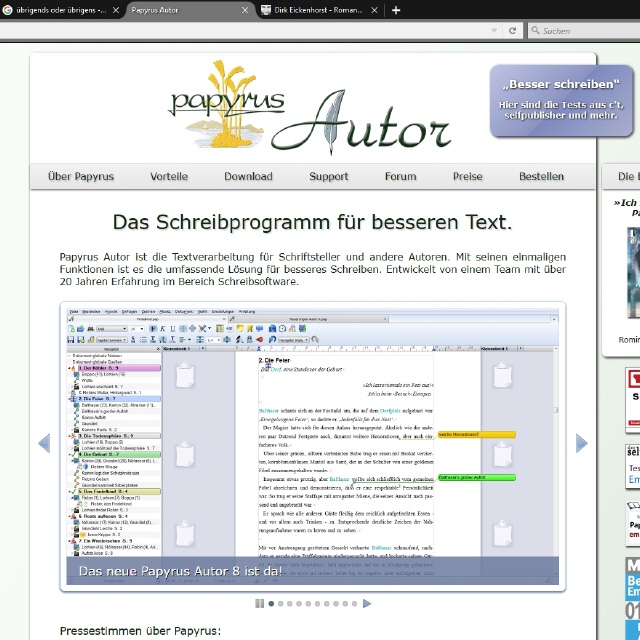Jump to the fourth slideshow dot
The height and width of the screenshot is (640, 640).
(x=299, y=604)
